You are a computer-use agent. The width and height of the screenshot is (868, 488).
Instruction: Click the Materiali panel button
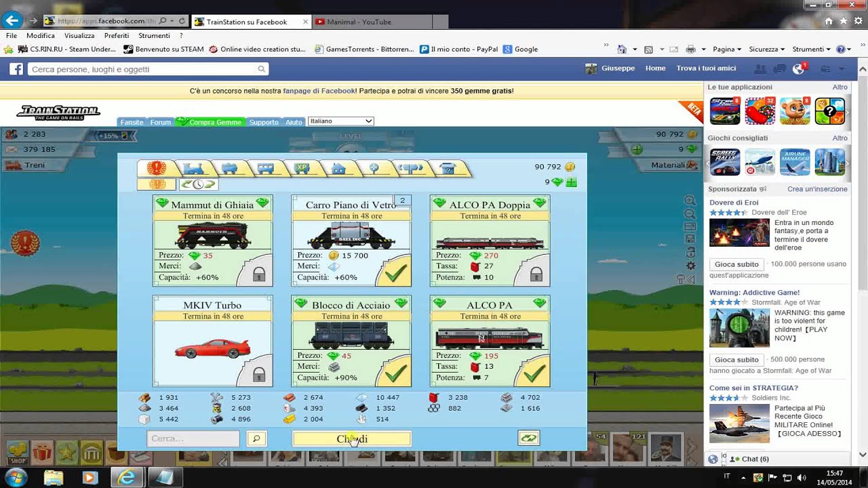(x=673, y=165)
